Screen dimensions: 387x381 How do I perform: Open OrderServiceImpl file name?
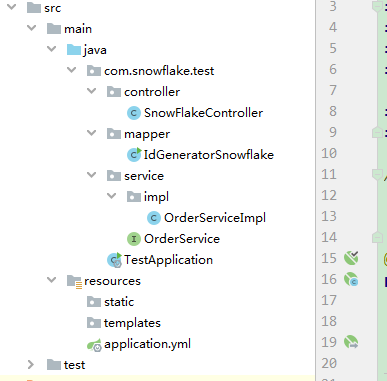215,218
